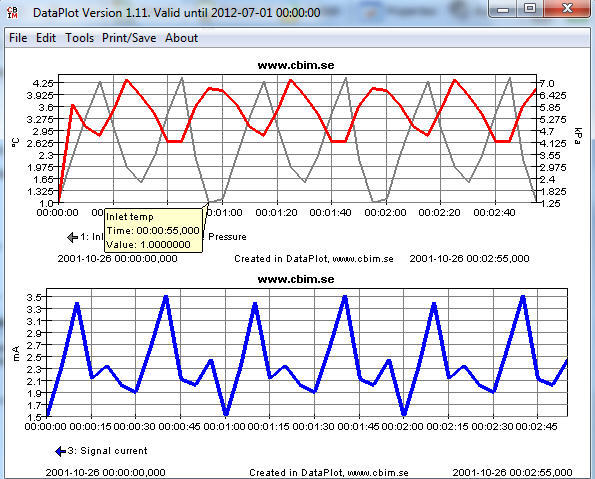Click the 'Pressure' legend label

[227, 237]
